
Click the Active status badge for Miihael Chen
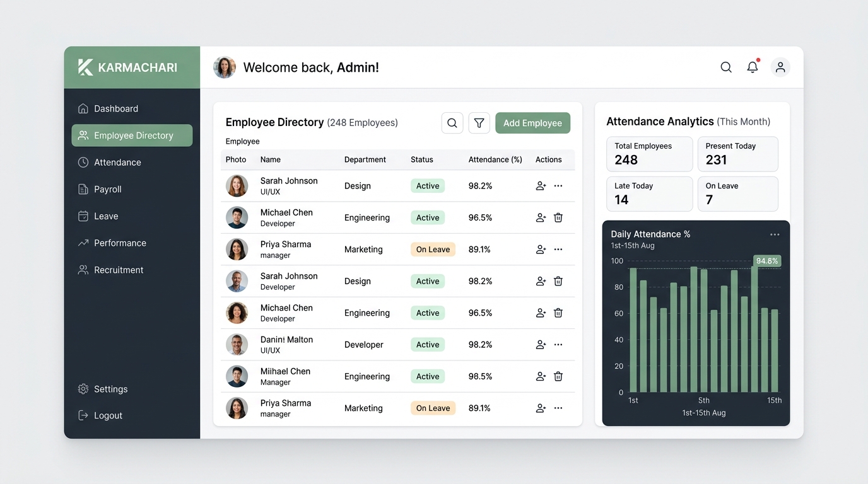click(428, 376)
